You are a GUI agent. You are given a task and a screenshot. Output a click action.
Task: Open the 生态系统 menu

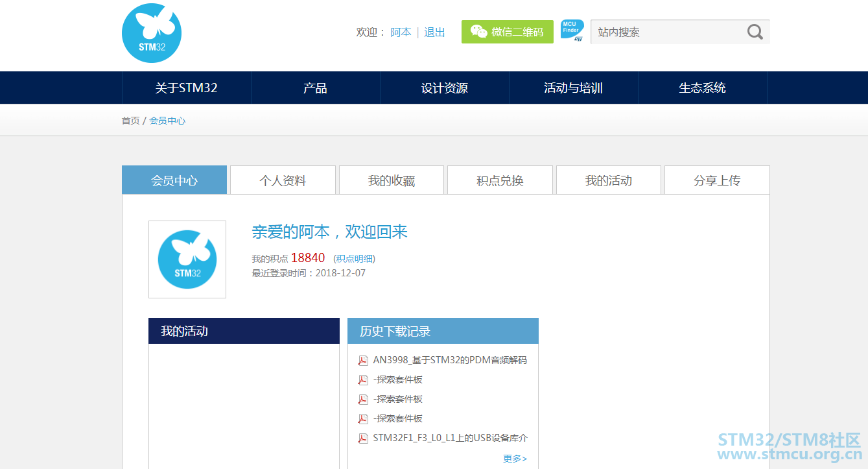coord(702,88)
